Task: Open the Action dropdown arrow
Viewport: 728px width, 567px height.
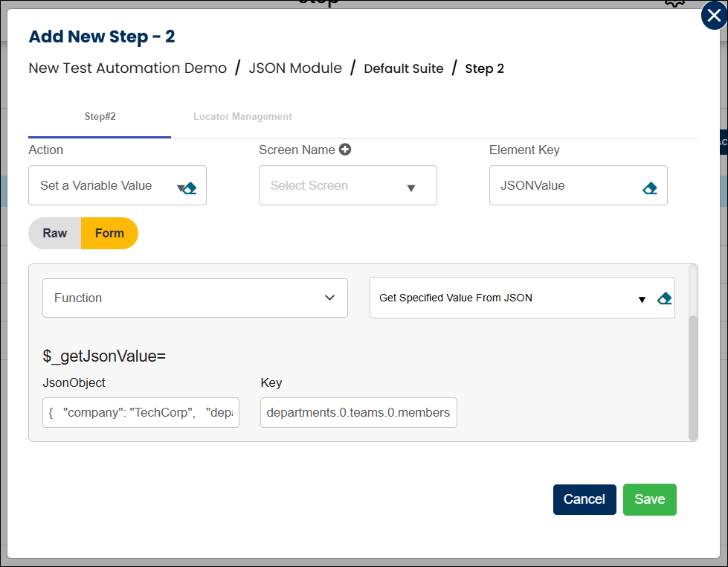Action: point(180,188)
